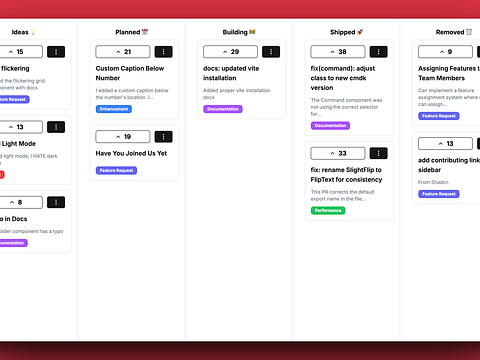This screenshot has height=360, width=480.
Task: Open options menu on typo in Docs card
Action: 56,202
